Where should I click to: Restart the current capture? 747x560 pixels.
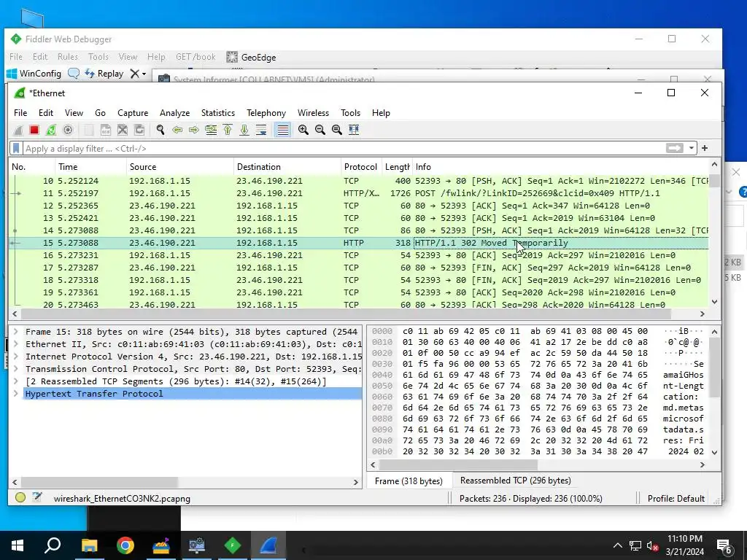(x=50, y=130)
